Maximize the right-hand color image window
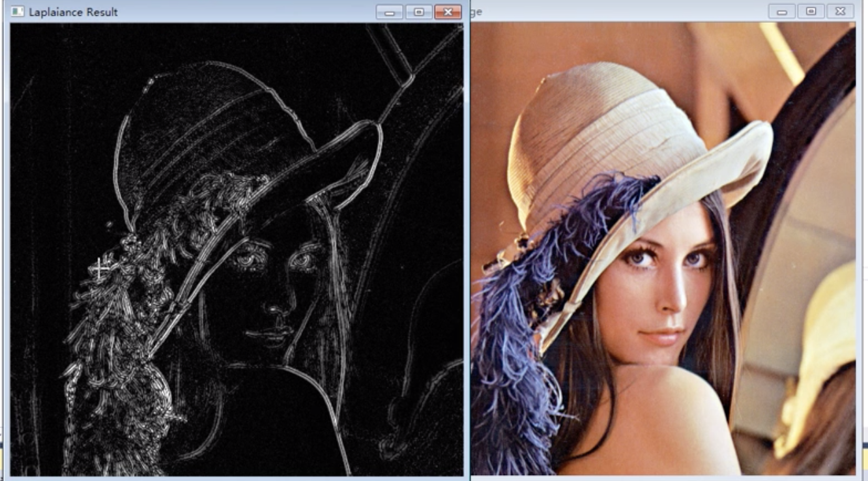Viewport: 868px width, 481px height. pyautogui.click(x=811, y=11)
